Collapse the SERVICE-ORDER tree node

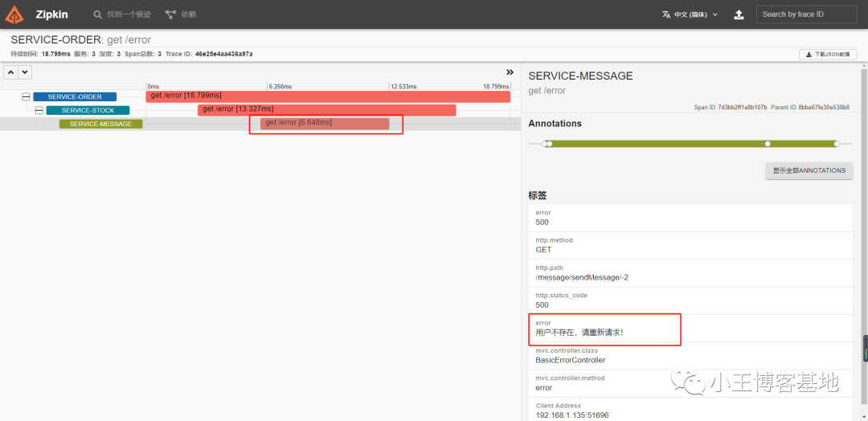pos(26,96)
